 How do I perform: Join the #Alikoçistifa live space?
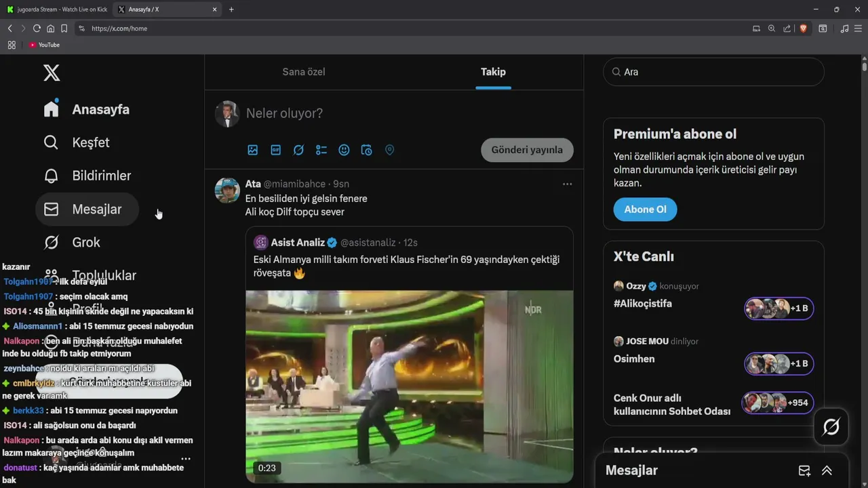643,304
